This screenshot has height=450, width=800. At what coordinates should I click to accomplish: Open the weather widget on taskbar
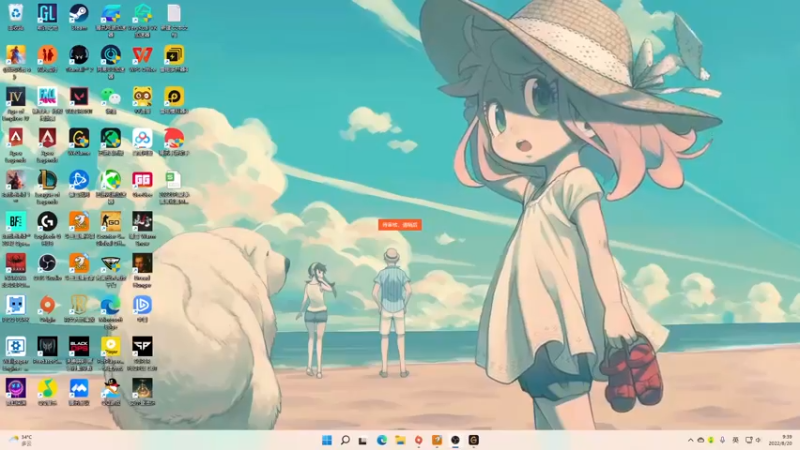21,440
